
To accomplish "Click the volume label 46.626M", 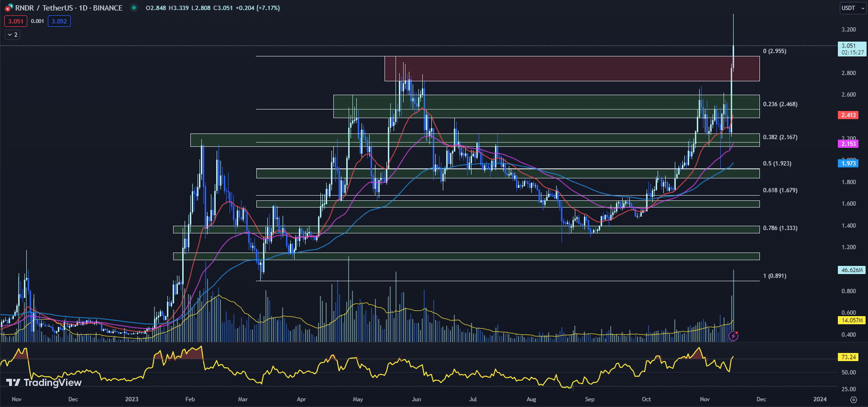I will [x=852, y=270].
